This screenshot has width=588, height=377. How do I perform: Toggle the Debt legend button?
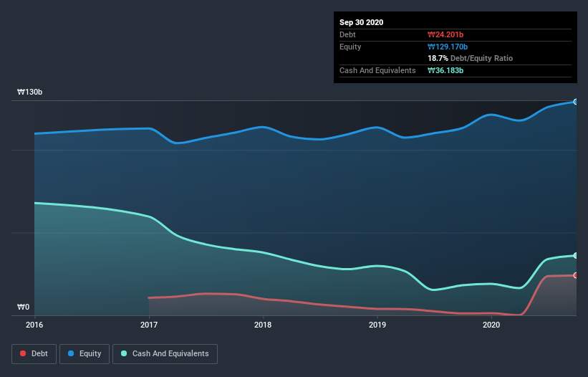pos(34,354)
